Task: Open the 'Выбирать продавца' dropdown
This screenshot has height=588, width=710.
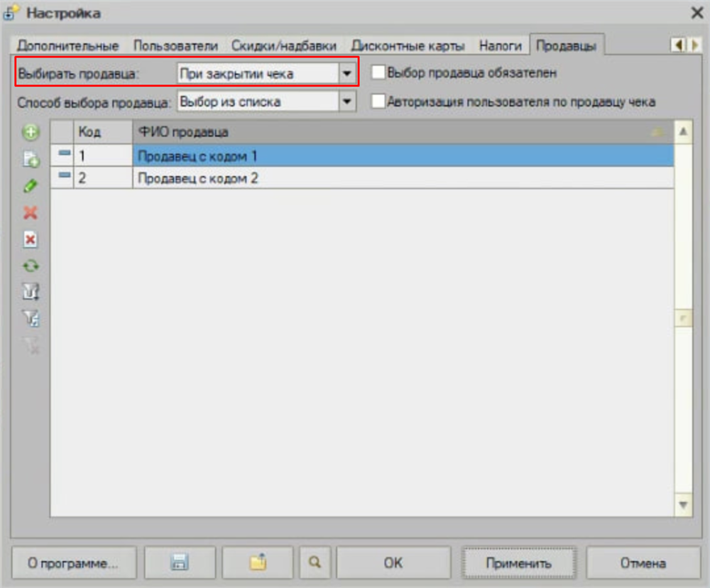Action: tap(347, 73)
